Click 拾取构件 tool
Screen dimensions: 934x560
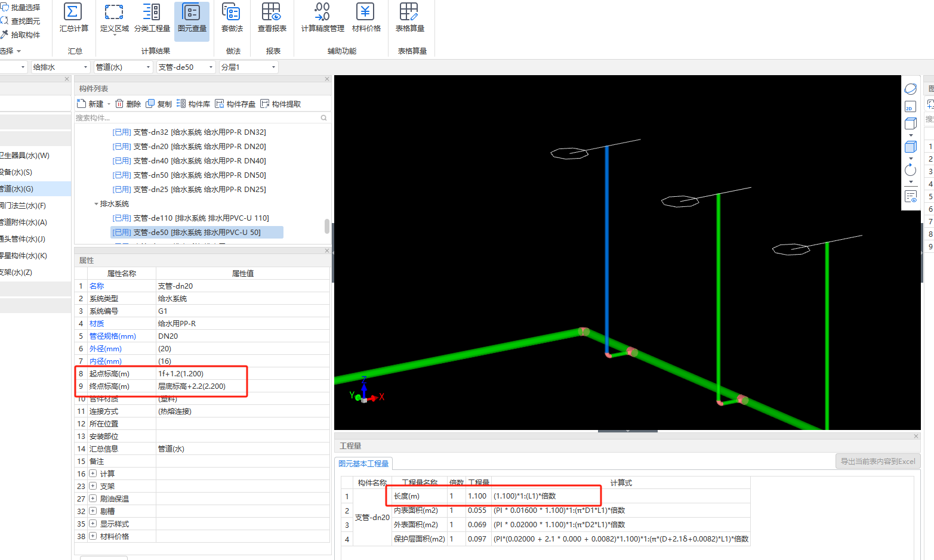(x=20, y=35)
